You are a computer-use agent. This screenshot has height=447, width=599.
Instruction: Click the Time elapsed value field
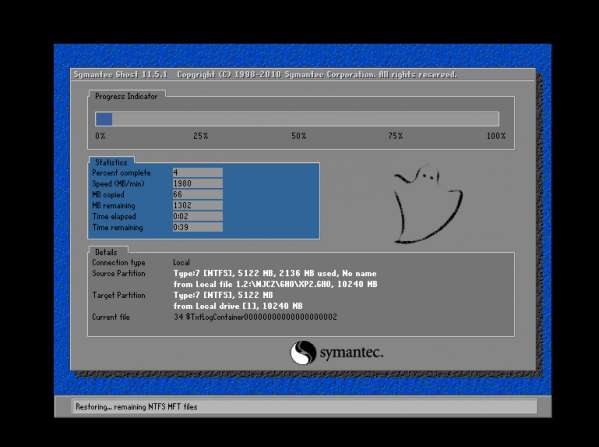tap(198, 216)
